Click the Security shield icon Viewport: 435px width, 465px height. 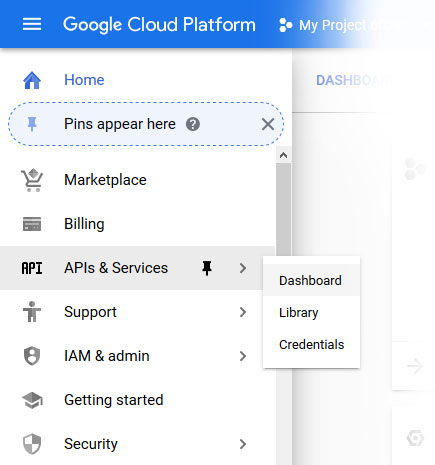click(x=32, y=444)
